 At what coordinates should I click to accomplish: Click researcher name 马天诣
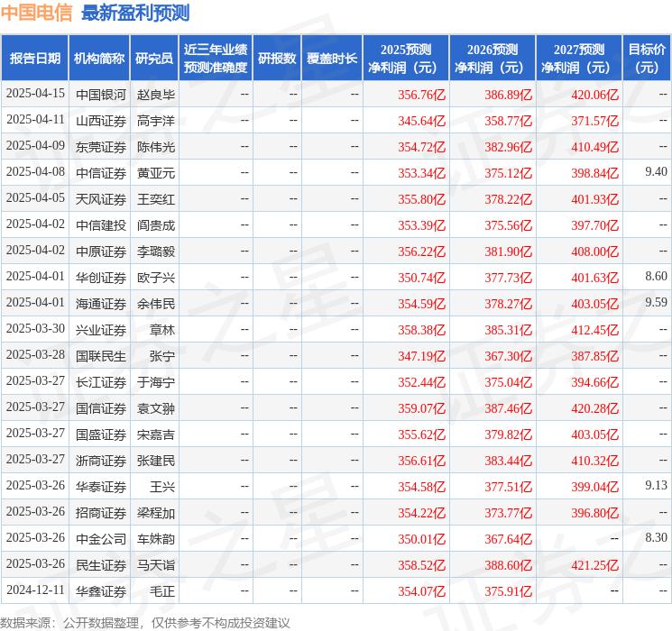156,565
